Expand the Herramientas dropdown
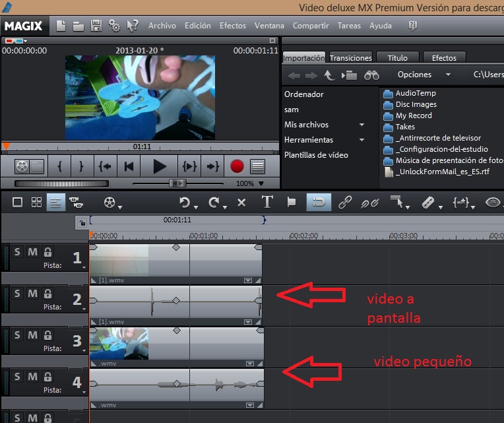The height and width of the screenshot is (423, 504). pyautogui.click(x=362, y=140)
